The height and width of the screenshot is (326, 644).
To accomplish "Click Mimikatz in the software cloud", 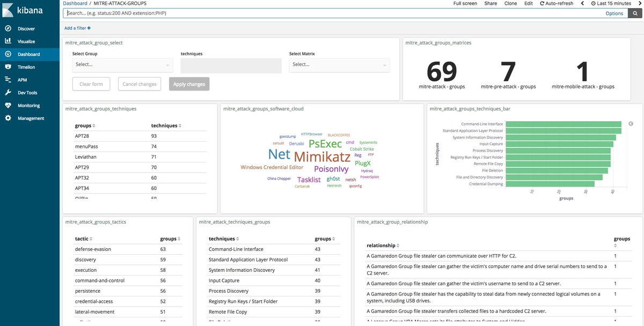I will pyautogui.click(x=321, y=157).
